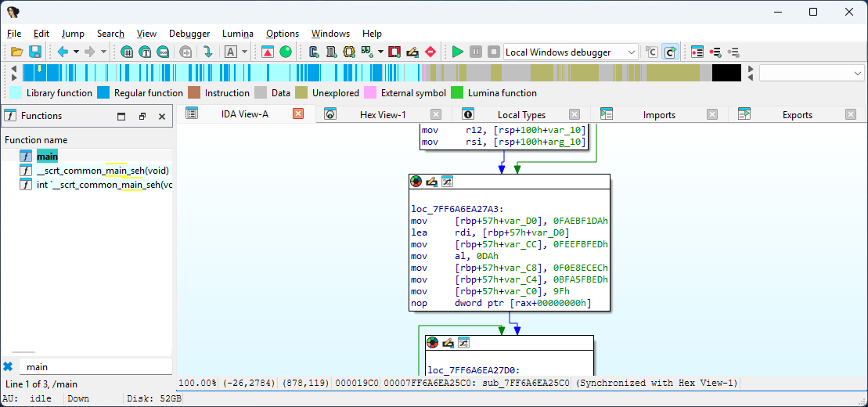
Task: Switch to the Hex View-1 tab
Action: click(x=382, y=114)
